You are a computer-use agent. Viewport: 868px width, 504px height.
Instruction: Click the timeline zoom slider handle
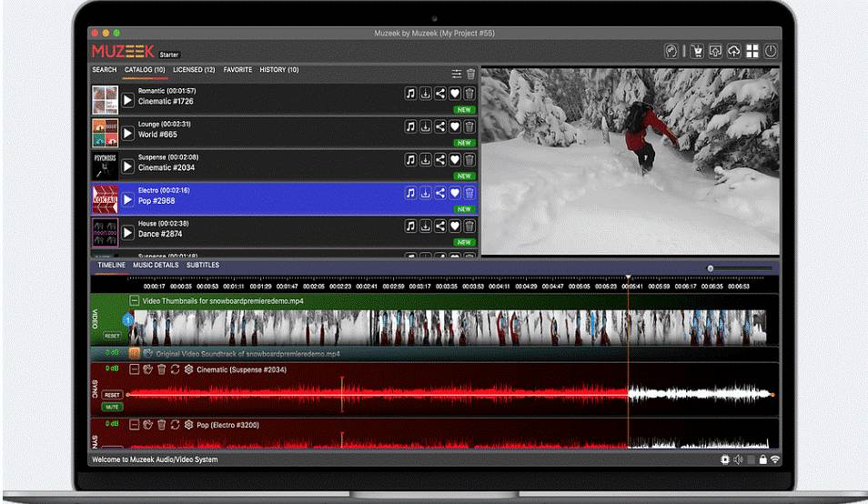[711, 268]
